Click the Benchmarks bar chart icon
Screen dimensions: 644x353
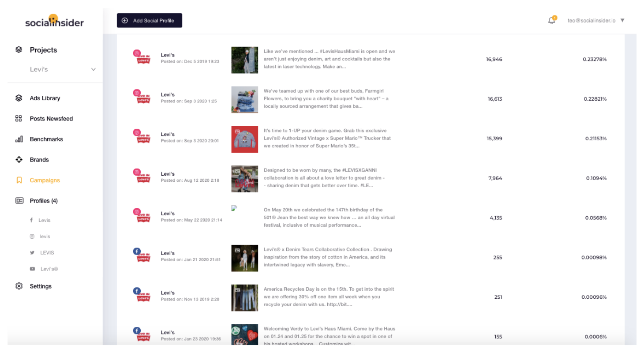19,139
